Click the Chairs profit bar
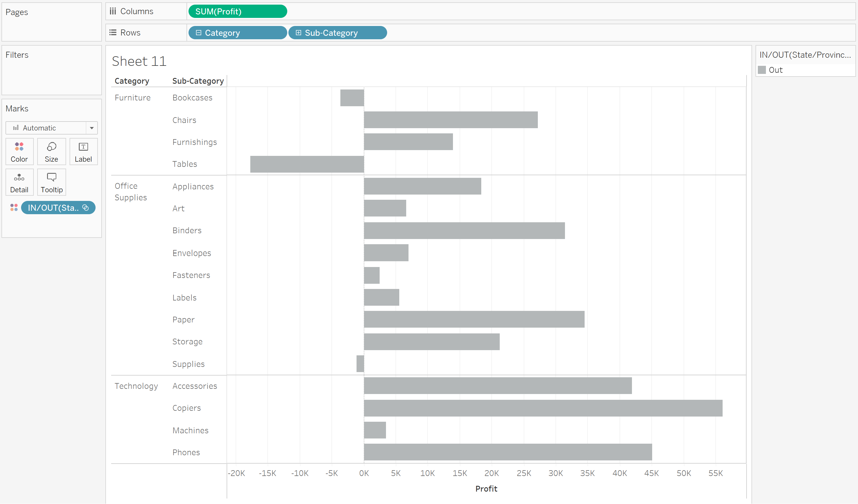This screenshot has width=858, height=504. click(x=451, y=120)
